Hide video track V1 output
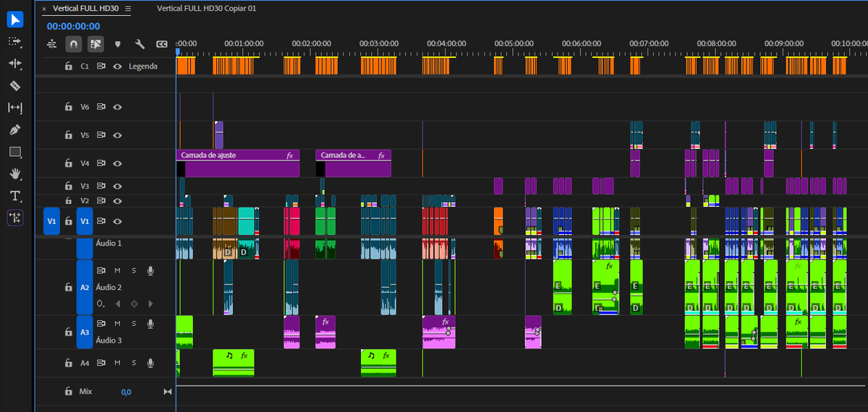 [116, 221]
